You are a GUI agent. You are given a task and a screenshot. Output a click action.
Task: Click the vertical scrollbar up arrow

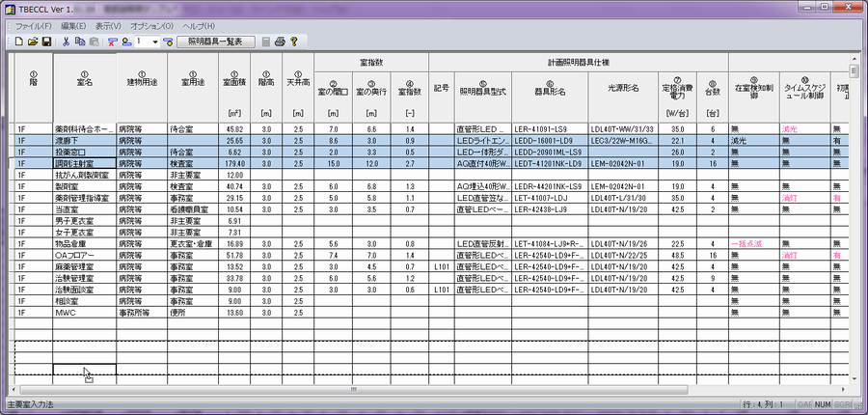[854, 70]
